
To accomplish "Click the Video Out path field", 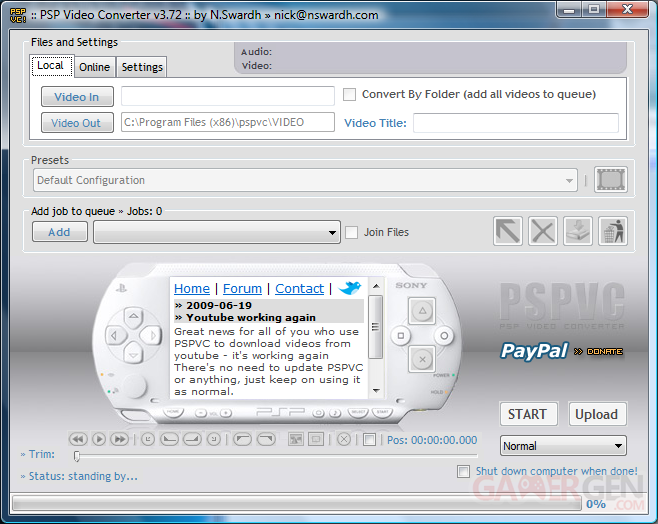I will tap(228, 122).
